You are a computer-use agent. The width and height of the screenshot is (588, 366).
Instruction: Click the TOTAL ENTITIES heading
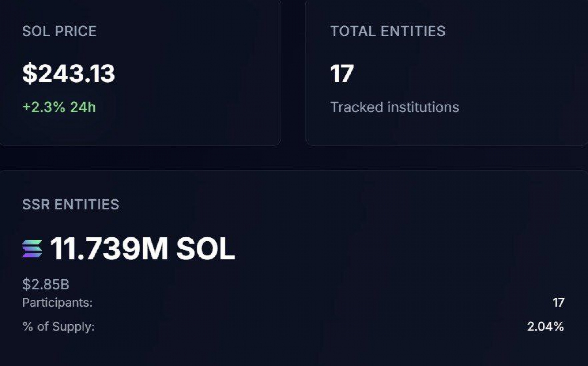[388, 31]
